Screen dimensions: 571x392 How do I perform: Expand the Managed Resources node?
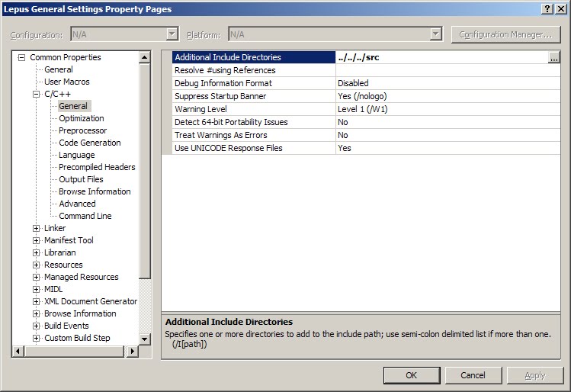tap(36, 278)
